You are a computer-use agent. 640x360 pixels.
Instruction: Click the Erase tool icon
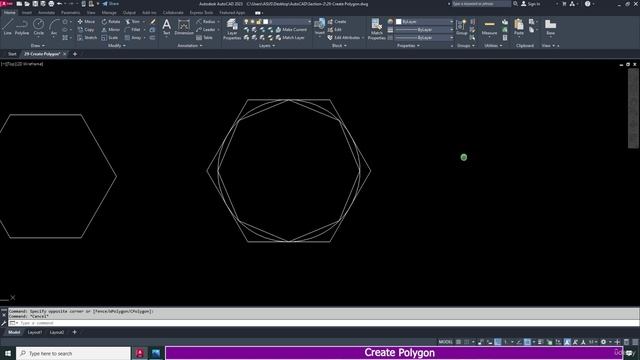tap(153, 21)
